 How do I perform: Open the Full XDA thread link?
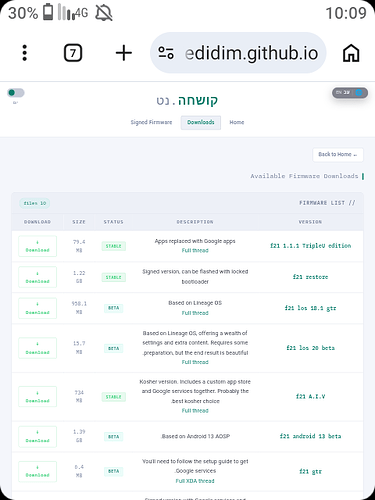195,481
